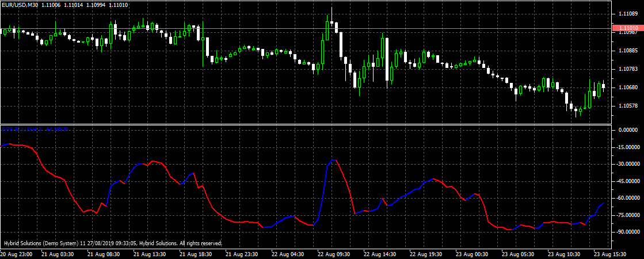
Task: Click the 22 Aug 19:30 time label
Action: 425,254
